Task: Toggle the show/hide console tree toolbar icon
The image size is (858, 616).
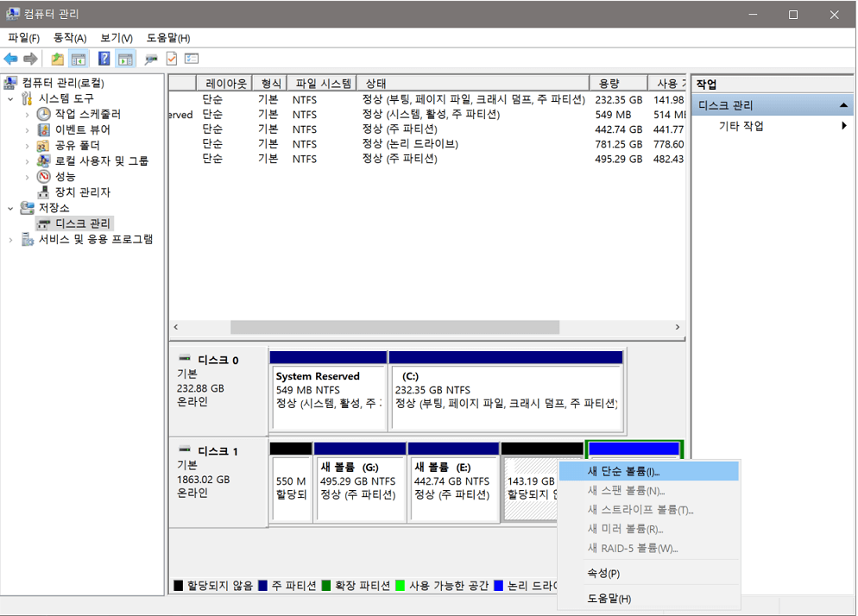Action: [77, 58]
